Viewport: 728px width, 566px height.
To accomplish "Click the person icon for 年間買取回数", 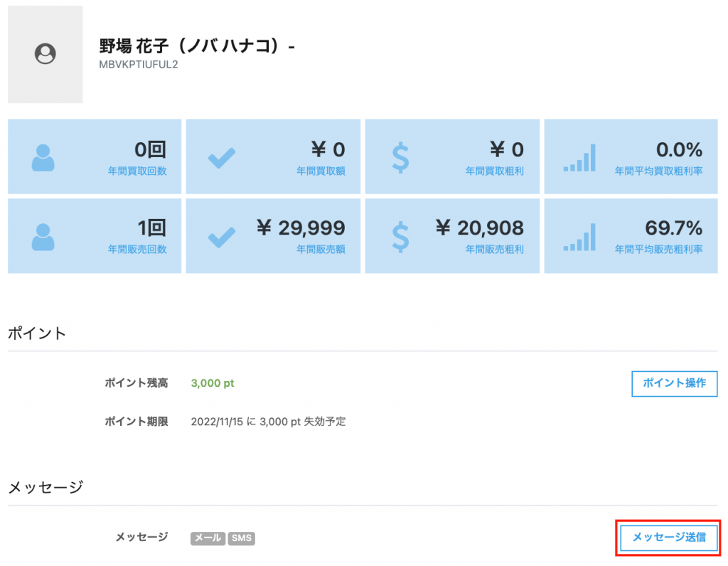I will pyautogui.click(x=43, y=157).
